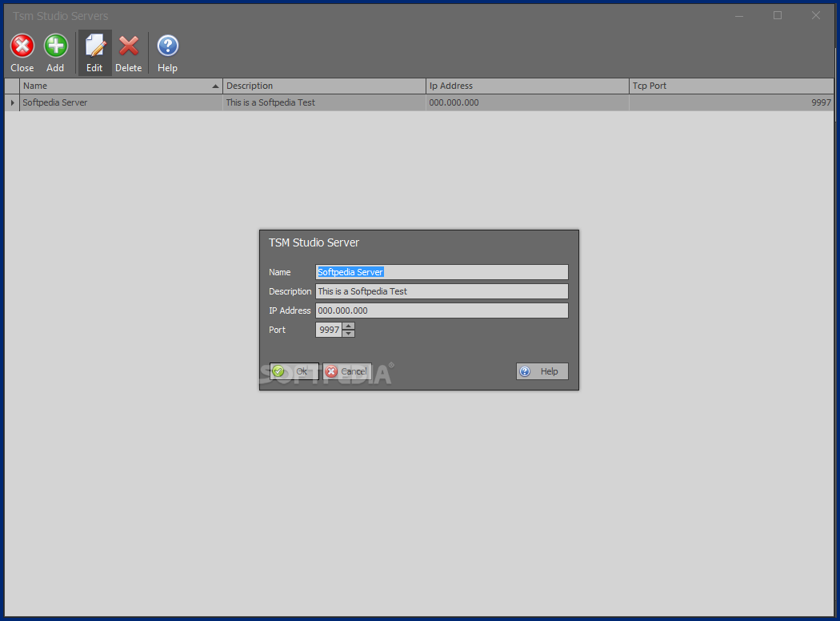Select the 'This is a Softpedia Test' cell
The width and height of the screenshot is (840, 621).
click(x=324, y=102)
